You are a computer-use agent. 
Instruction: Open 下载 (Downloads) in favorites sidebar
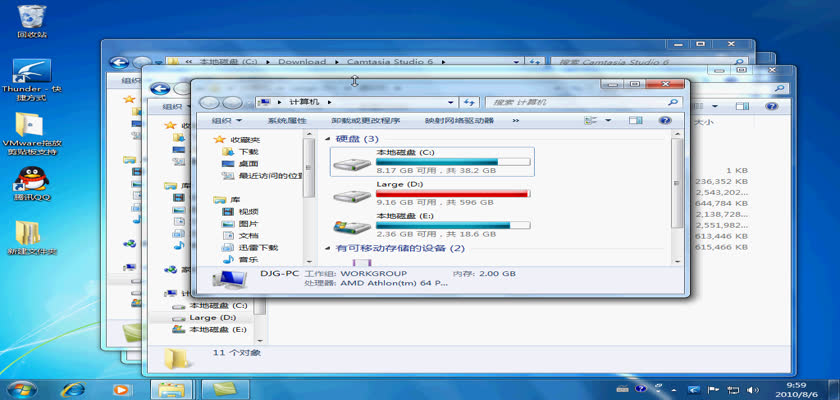[x=248, y=152]
